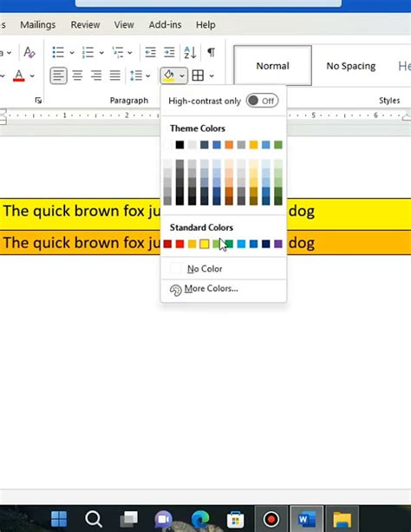Screen dimensions: 411x532
Task: Open the Review ribbon tab
Action: coord(85,25)
